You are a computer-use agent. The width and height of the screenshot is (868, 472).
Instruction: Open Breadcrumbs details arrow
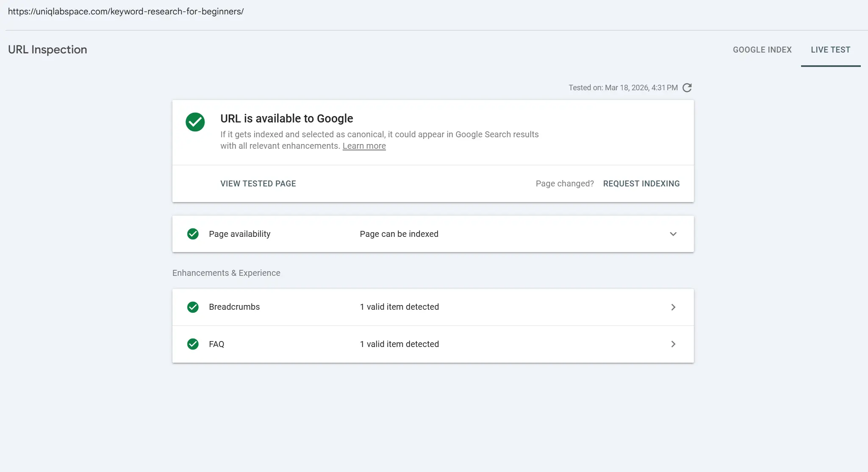click(x=673, y=307)
